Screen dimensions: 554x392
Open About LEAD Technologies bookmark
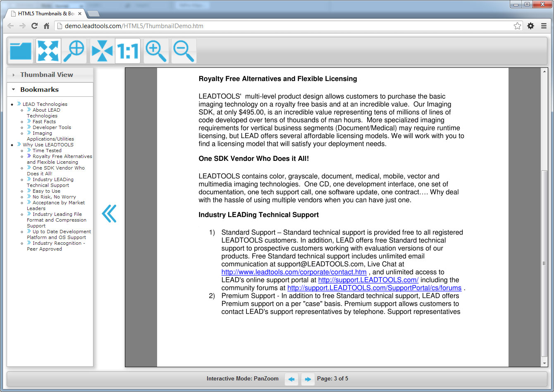(x=43, y=113)
